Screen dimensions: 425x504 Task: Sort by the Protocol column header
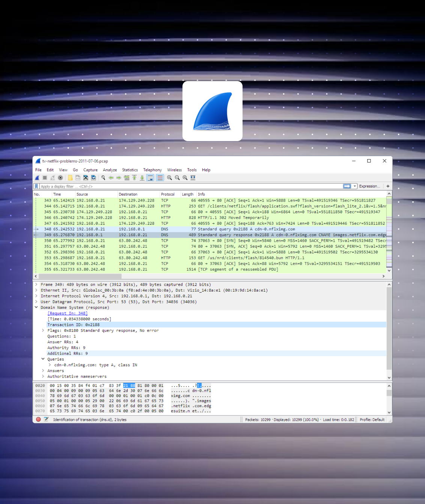click(170, 194)
